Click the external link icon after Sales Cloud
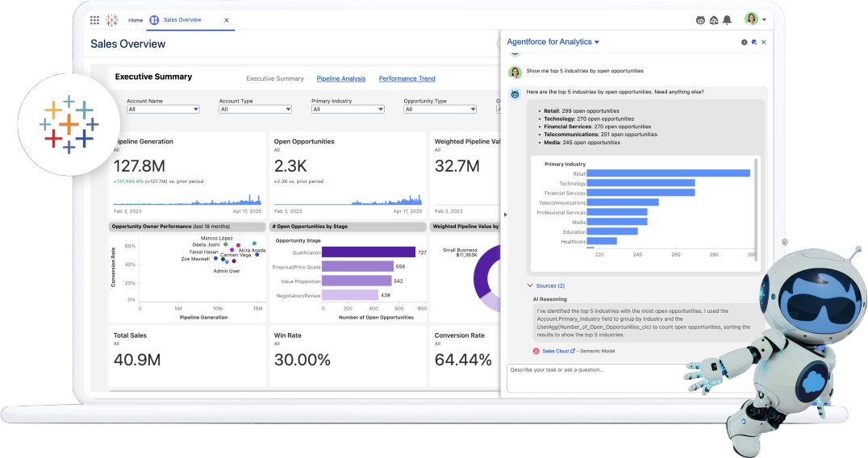Viewport: 868px width, 458px height. point(573,351)
